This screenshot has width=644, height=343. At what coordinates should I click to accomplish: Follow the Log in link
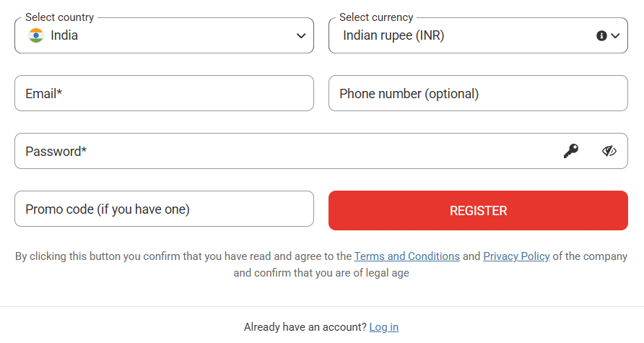[383, 327]
